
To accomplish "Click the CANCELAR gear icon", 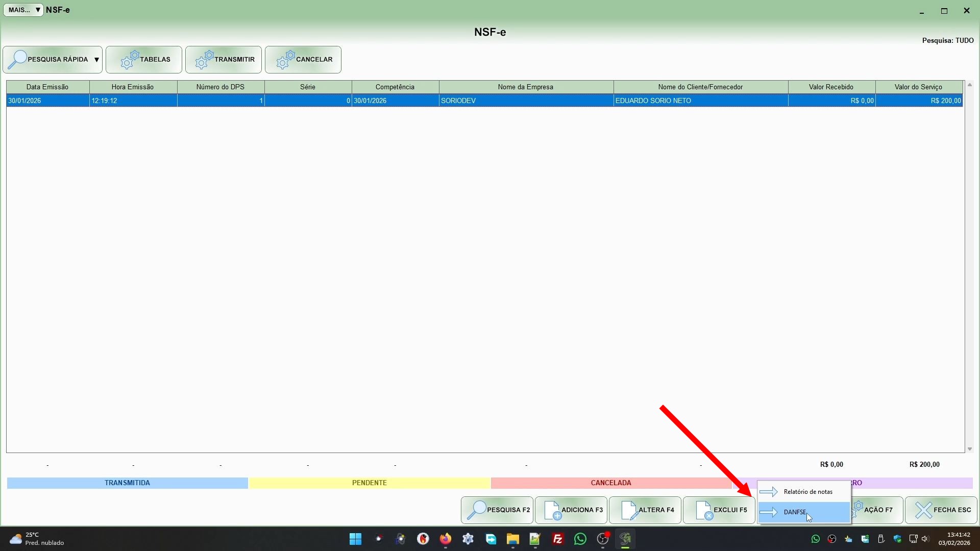I will click(285, 60).
